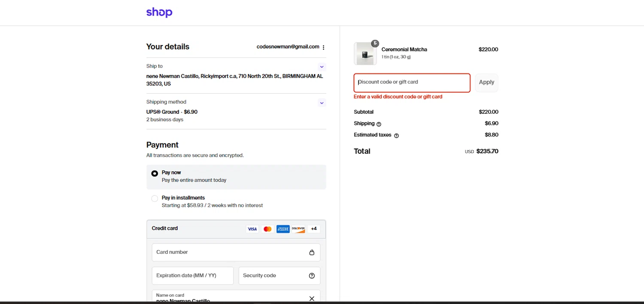Expand the Ship to address chevron
644x304 pixels.
pos(322,67)
